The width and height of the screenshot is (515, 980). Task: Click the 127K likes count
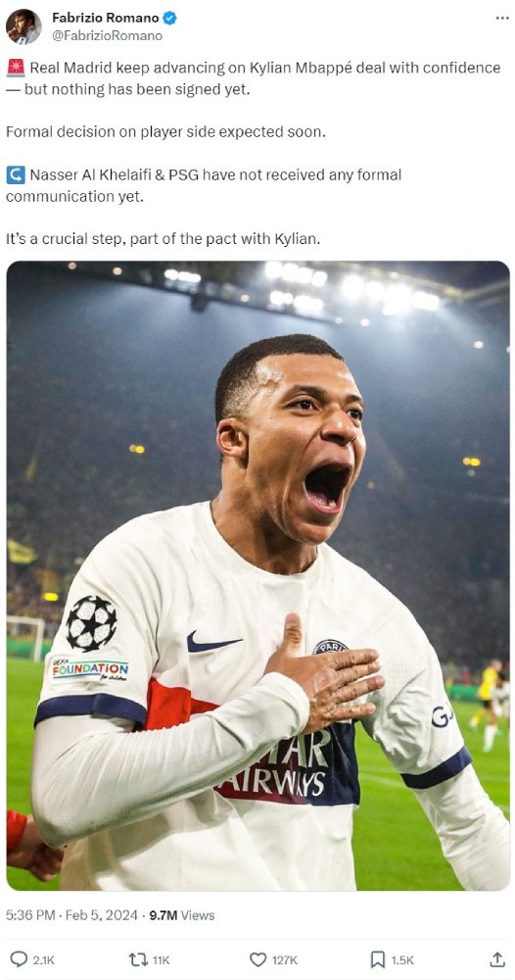click(x=284, y=960)
